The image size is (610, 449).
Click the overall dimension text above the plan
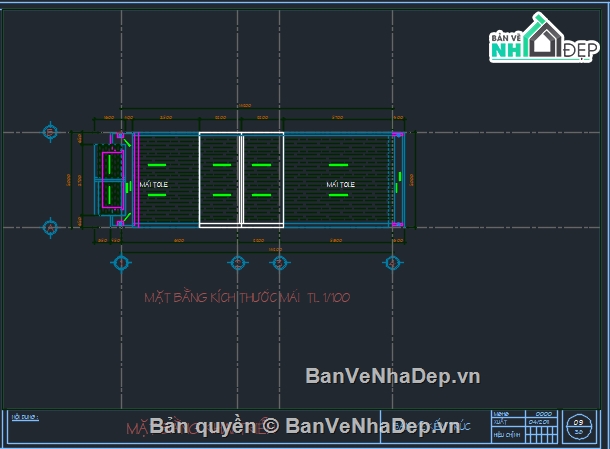coord(243,106)
